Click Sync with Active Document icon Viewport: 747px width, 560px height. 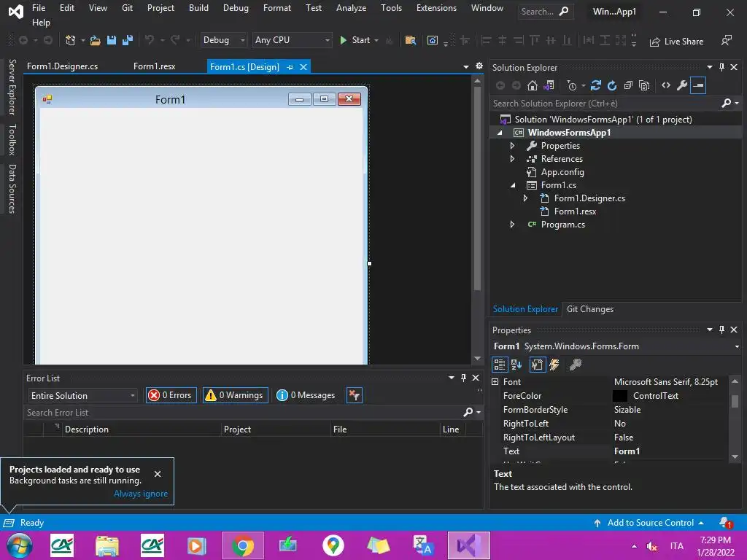595,85
